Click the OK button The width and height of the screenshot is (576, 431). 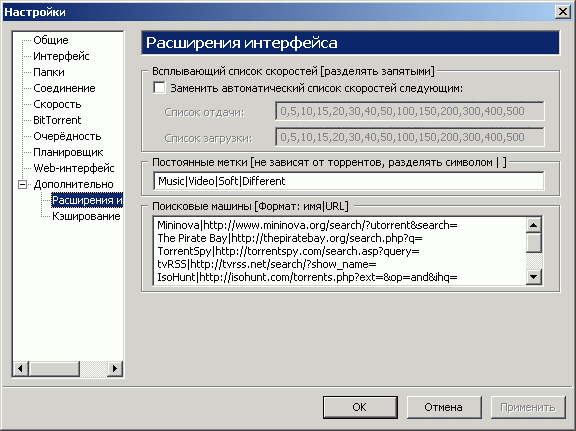click(360, 407)
